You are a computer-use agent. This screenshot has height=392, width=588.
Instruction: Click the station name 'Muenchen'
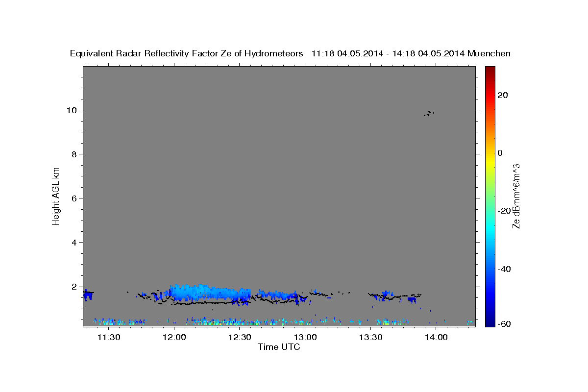click(x=489, y=54)
